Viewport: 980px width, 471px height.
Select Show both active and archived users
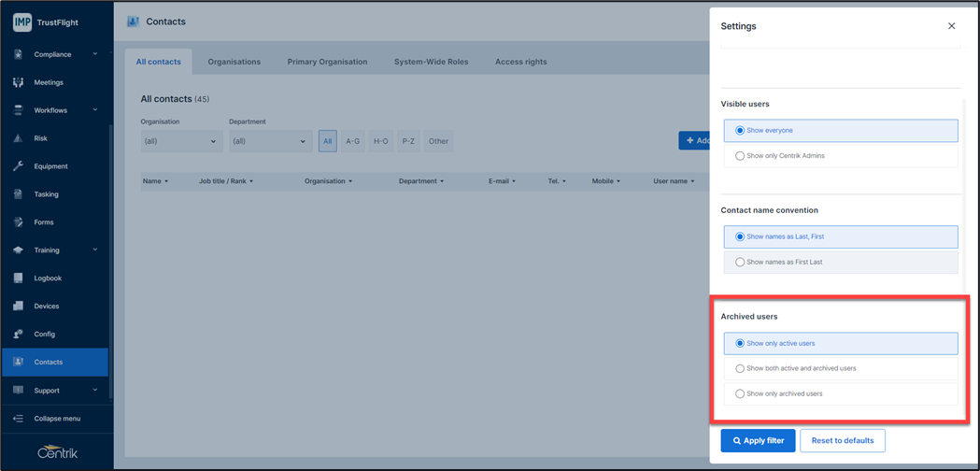(x=740, y=369)
